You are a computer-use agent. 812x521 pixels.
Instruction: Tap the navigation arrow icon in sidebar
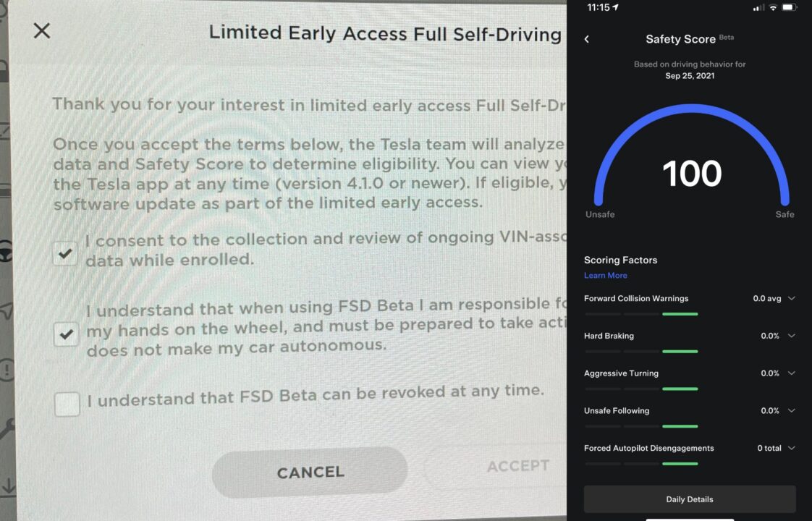click(7, 310)
